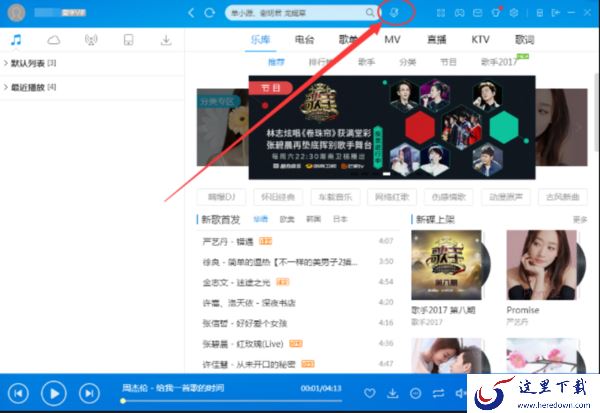Open the 歌手2017 sub-tab
Screen dimensions: 600x413
(x=499, y=62)
